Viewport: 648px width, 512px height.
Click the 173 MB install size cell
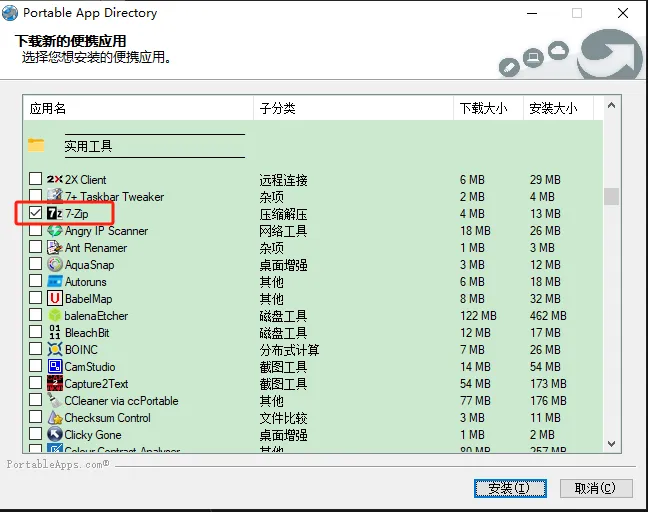pyautogui.click(x=548, y=384)
